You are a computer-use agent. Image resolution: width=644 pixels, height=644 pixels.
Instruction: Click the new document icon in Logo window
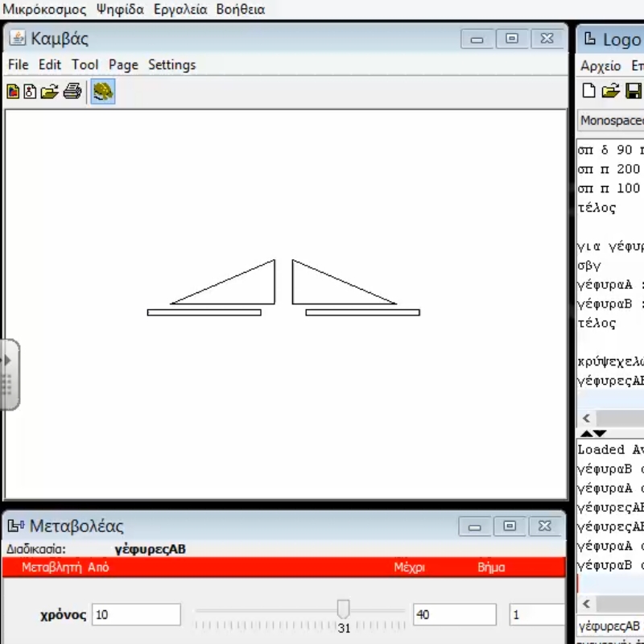point(589,90)
